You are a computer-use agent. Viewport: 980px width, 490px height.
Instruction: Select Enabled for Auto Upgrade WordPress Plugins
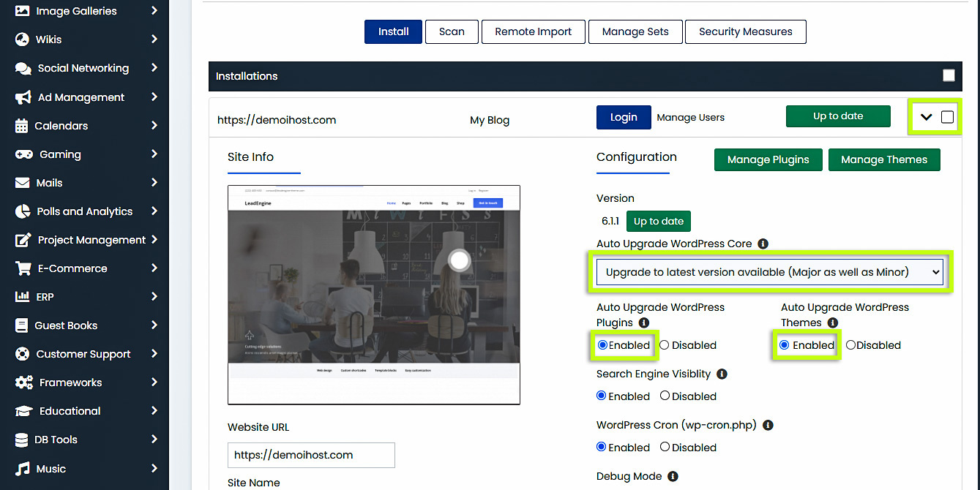tap(602, 345)
